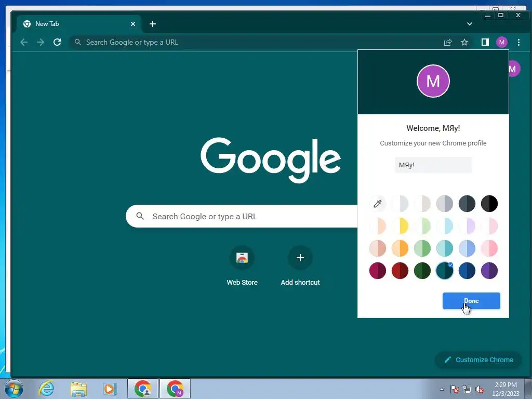Viewport: 532px width, 399px height.
Task: Switch to Chrome M profile taskbar window
Action: click(175, 389)
